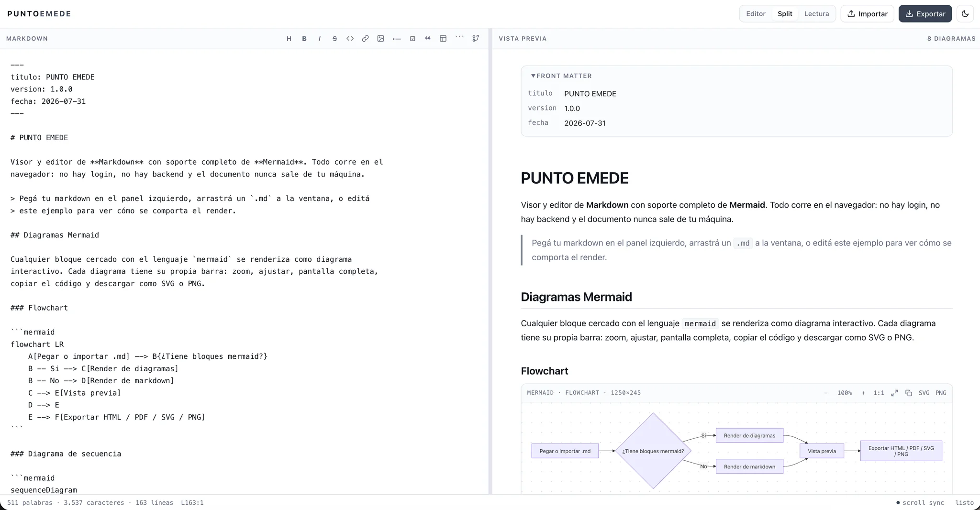Image resolution: width=980 pixels, height=510 pixels.
Task: Zoom in the Flowchart diagram with plus
Action: pos(863,393)
